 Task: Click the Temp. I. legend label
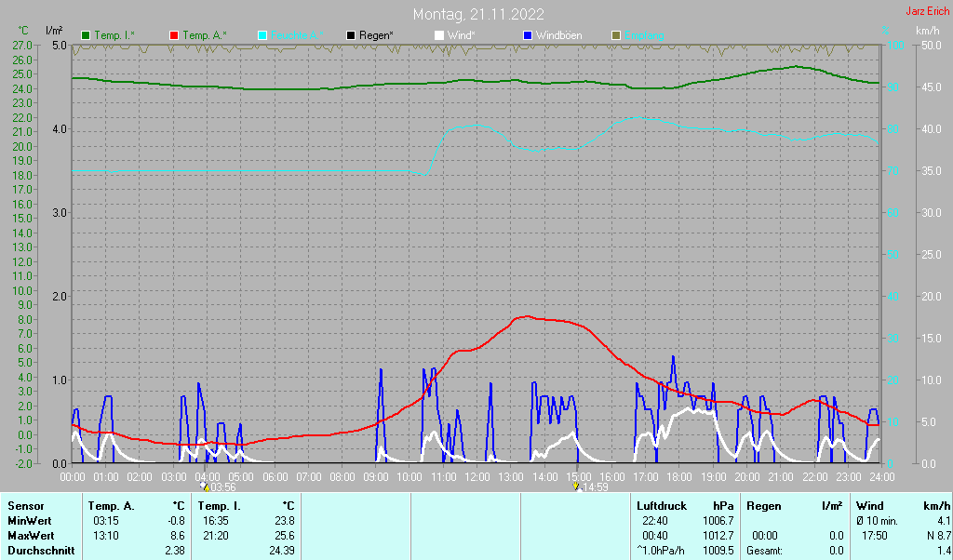click(114, 35)
